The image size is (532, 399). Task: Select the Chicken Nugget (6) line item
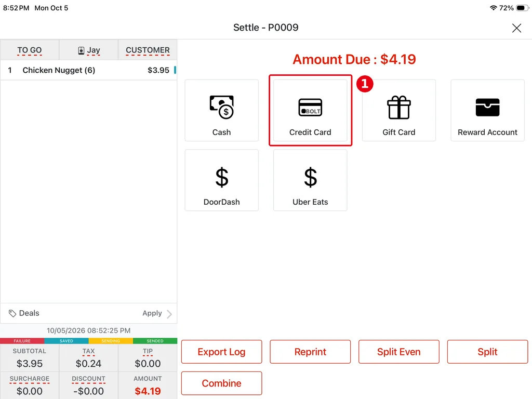pos(88,70)
